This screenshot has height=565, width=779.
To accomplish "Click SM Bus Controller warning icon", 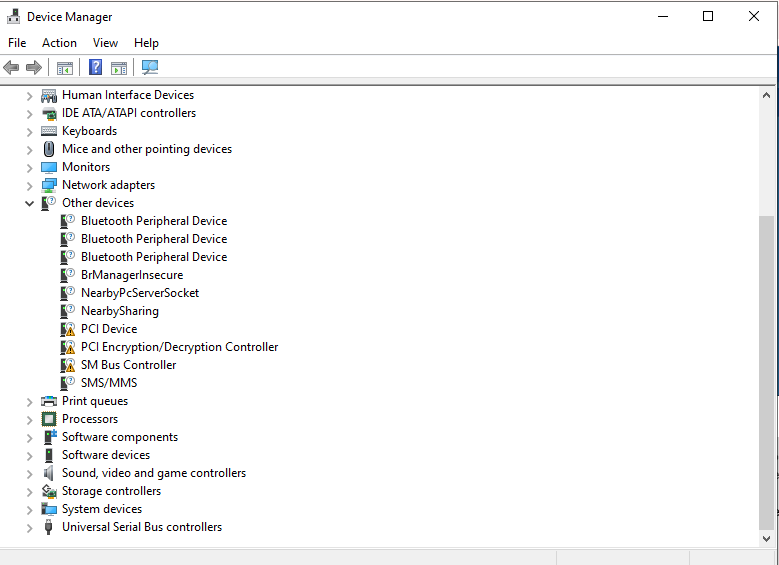I will point(68,365).
